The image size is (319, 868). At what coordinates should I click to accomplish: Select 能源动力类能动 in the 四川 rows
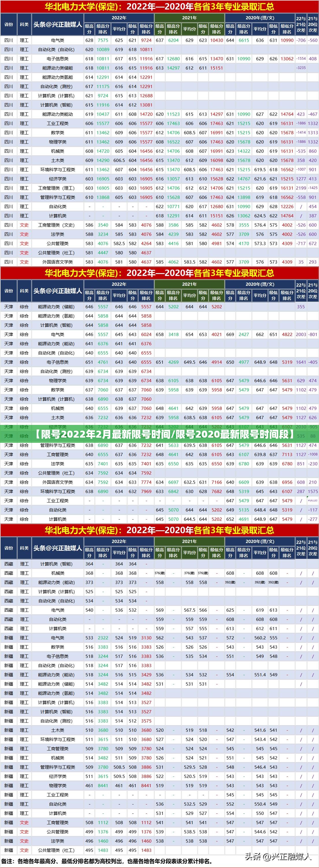coord(58,114)
